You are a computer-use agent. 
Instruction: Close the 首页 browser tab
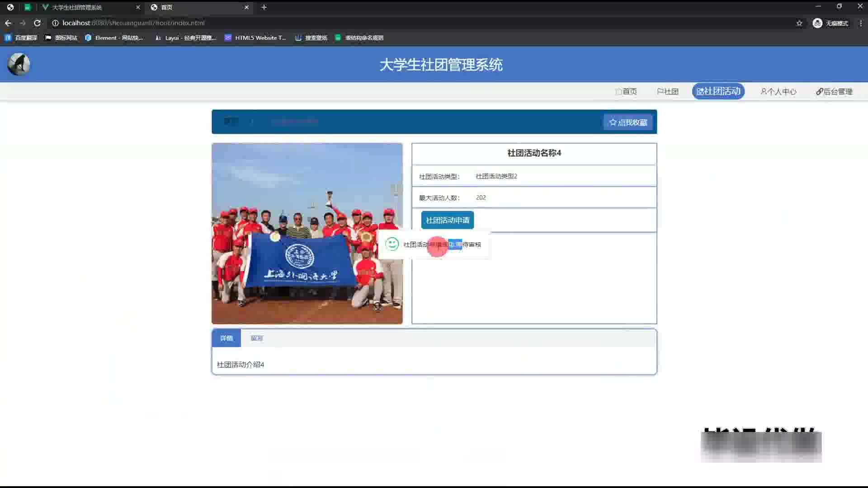[x=246, y=7]
